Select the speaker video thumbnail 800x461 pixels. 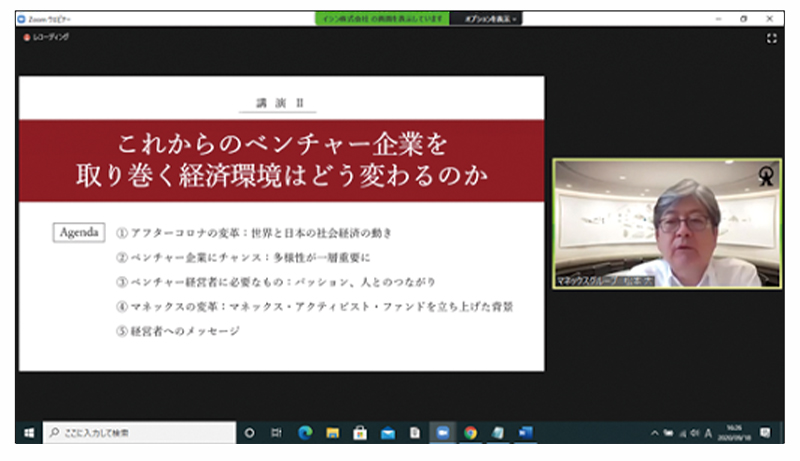[x=667, y=224]
